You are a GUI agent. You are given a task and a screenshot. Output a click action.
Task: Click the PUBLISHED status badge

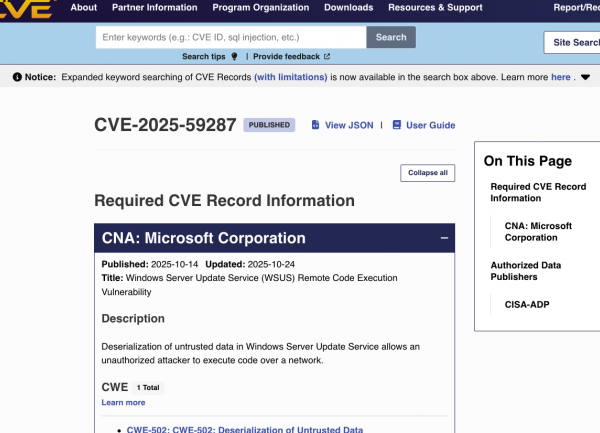269,125
